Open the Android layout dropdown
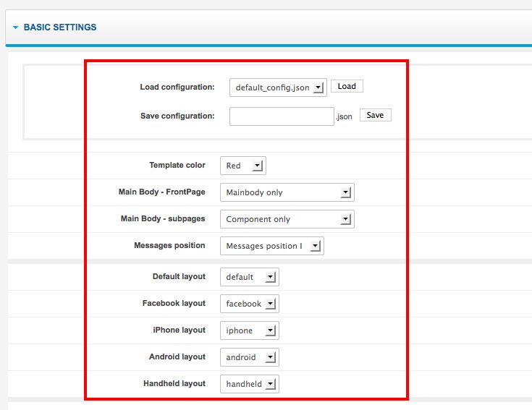 point(250,357)
